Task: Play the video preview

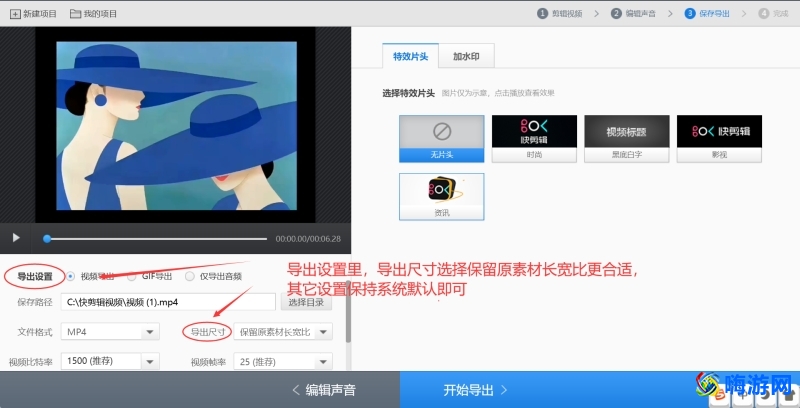Action: point(16,238)
